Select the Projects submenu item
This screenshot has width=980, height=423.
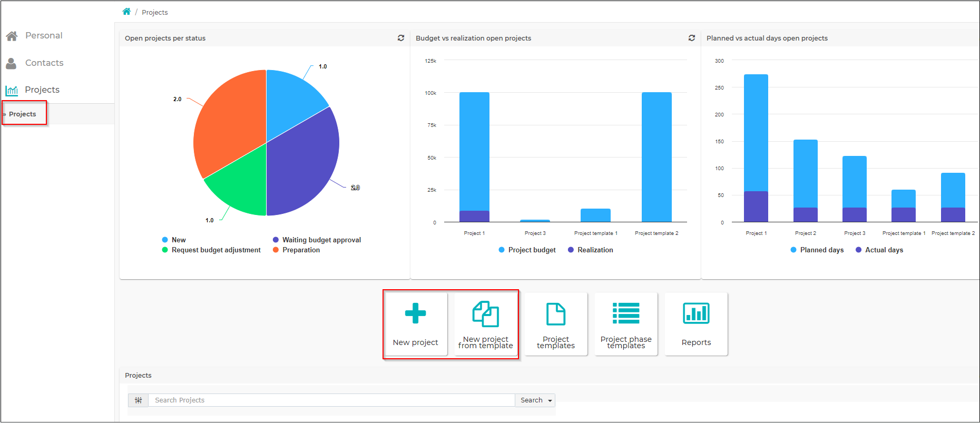tap(23, 114)
